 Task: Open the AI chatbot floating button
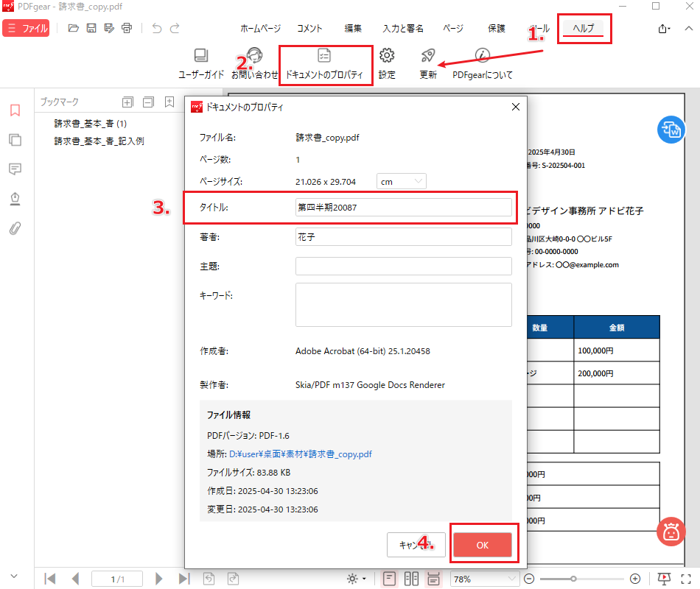[671, 531]
